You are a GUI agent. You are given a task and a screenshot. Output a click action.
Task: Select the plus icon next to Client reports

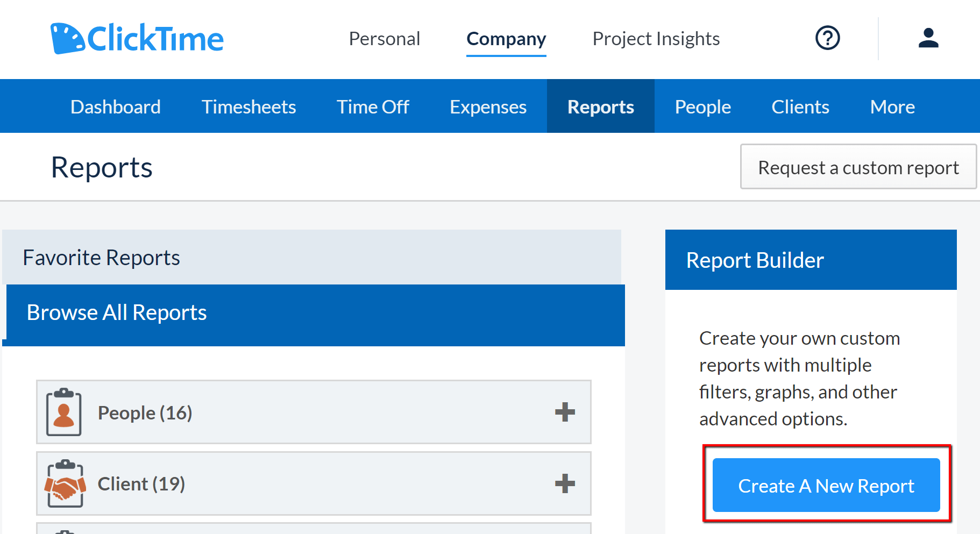(565, 483)
